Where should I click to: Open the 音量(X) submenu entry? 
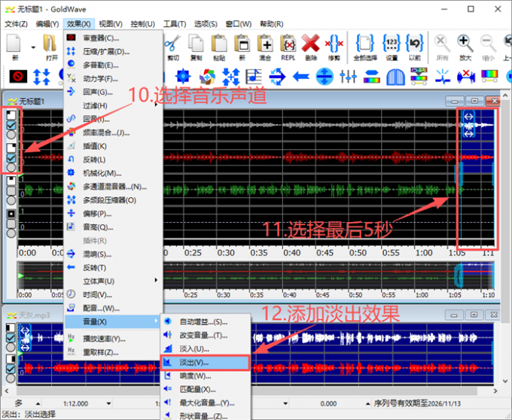click(112, 321)
